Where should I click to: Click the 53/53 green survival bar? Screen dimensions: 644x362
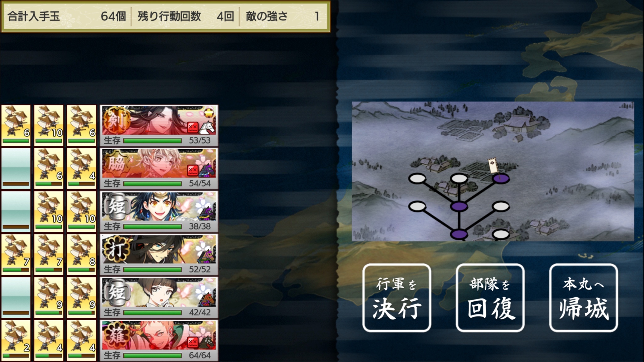153,140
